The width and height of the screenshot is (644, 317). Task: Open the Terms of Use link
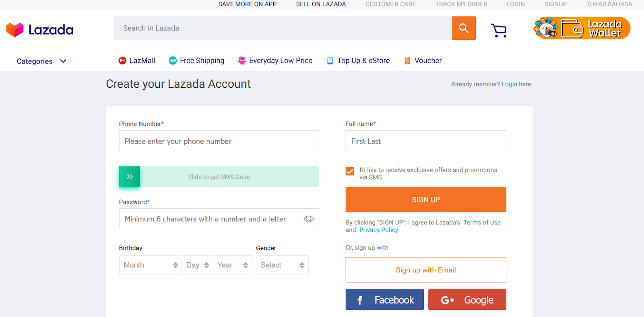tap(482, 222)
